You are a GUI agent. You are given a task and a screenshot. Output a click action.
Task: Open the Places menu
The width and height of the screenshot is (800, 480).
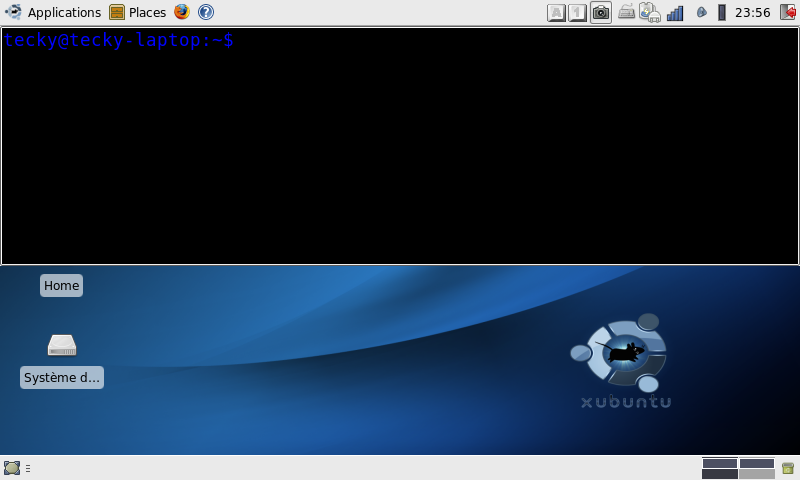point(138,12)
